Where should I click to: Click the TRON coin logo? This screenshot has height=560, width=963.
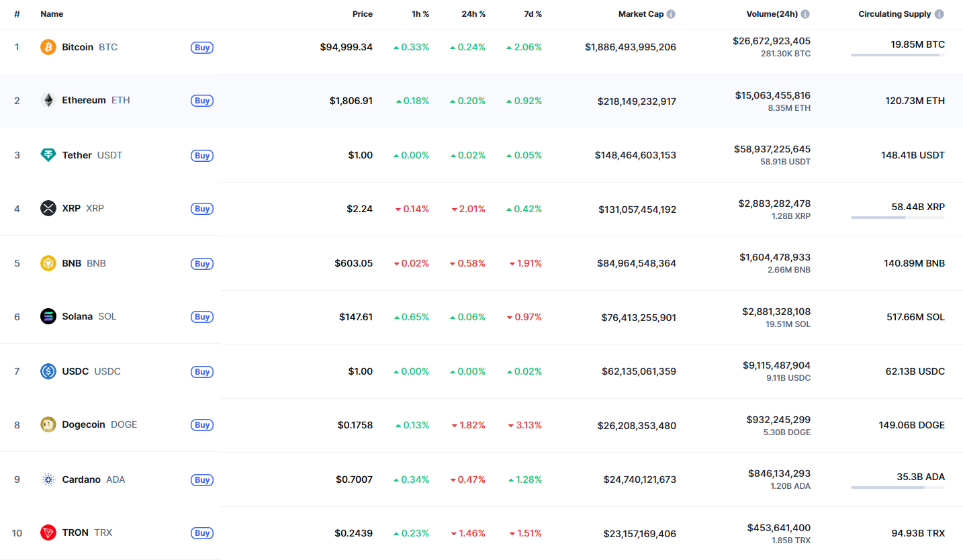tap(48, 532)
